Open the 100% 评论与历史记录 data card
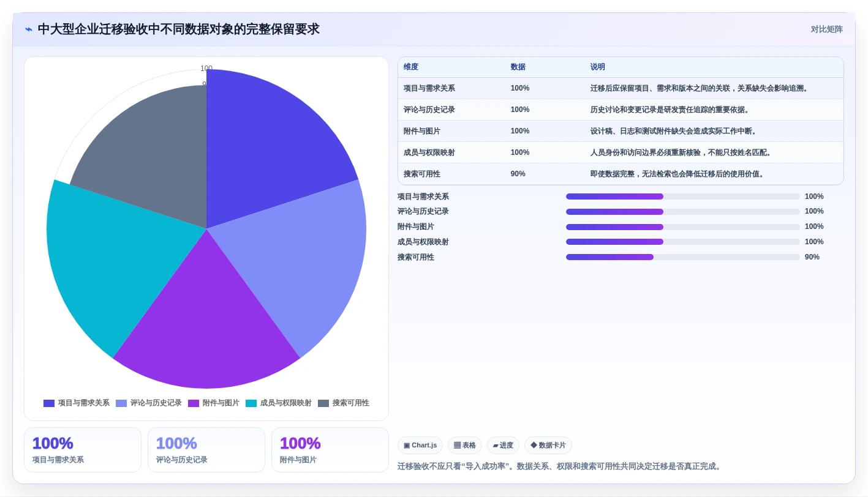Screen dimensions: 868x497 pyautogui.click(x=206, y=450)
